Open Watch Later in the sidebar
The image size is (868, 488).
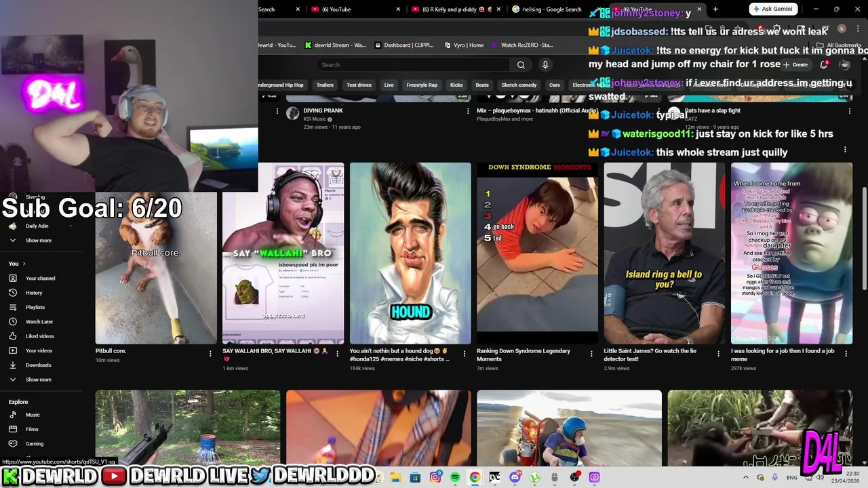[39, 322]
